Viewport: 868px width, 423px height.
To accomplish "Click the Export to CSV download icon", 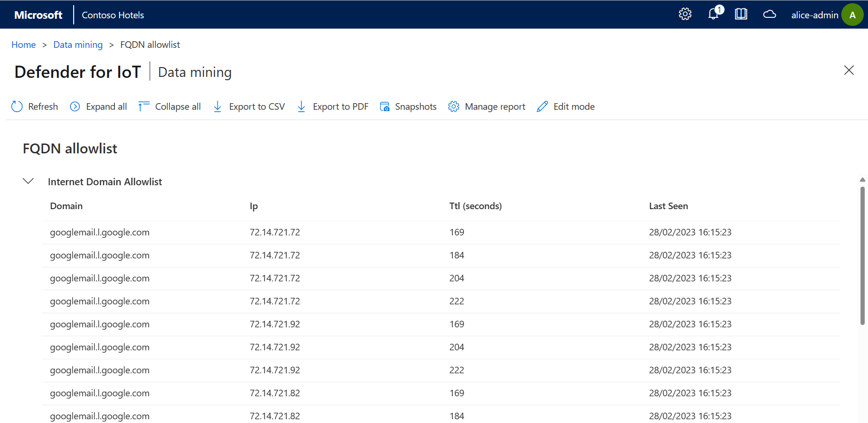I will (218, 106).
